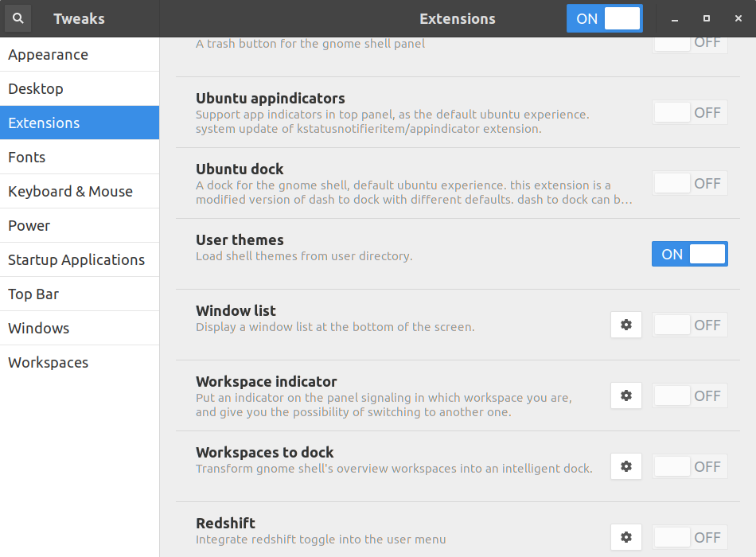This screenshot has height=557, width=756.
Task: Open the Workspaces section
Action: [80, 363]
